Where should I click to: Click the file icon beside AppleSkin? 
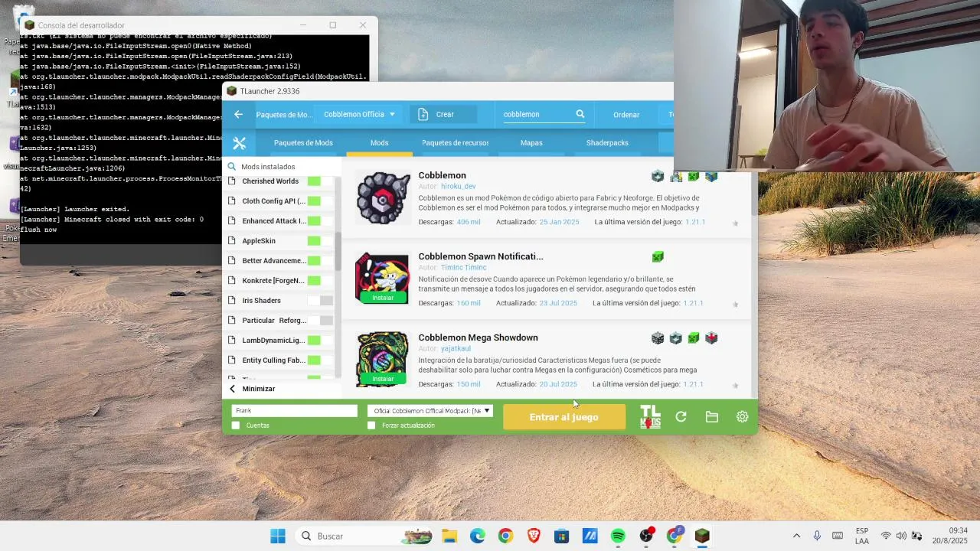pyautogui.click(x=232, y=240)
